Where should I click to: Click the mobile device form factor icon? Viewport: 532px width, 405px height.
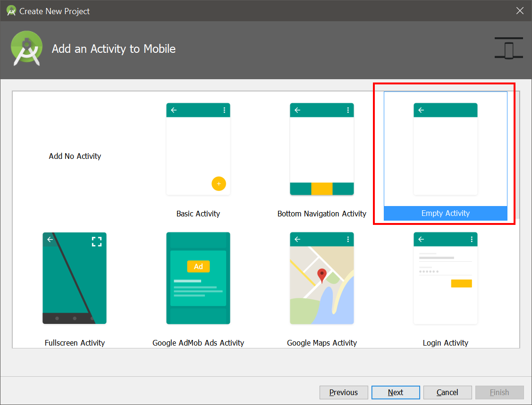coord(508,48)
